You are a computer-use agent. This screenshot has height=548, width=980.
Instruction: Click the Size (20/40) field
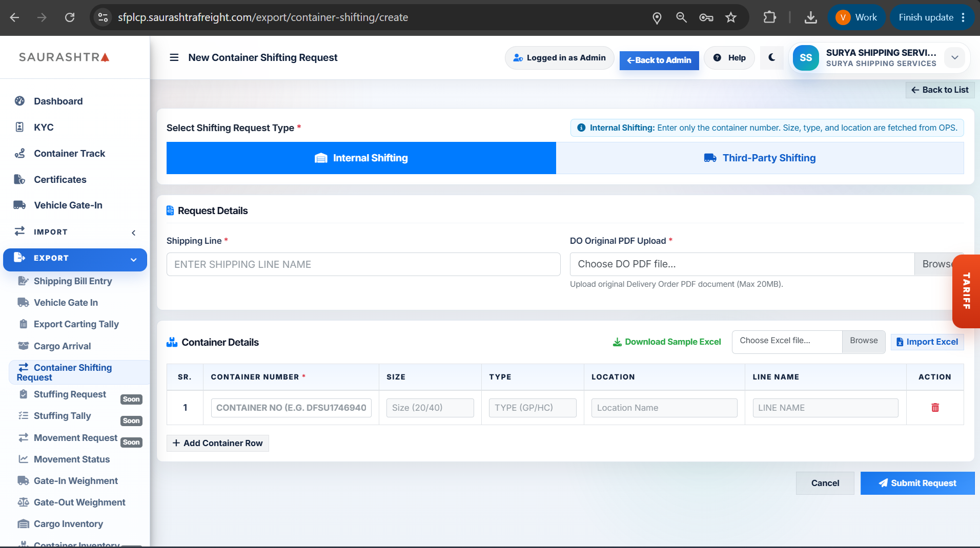point(430,408)
